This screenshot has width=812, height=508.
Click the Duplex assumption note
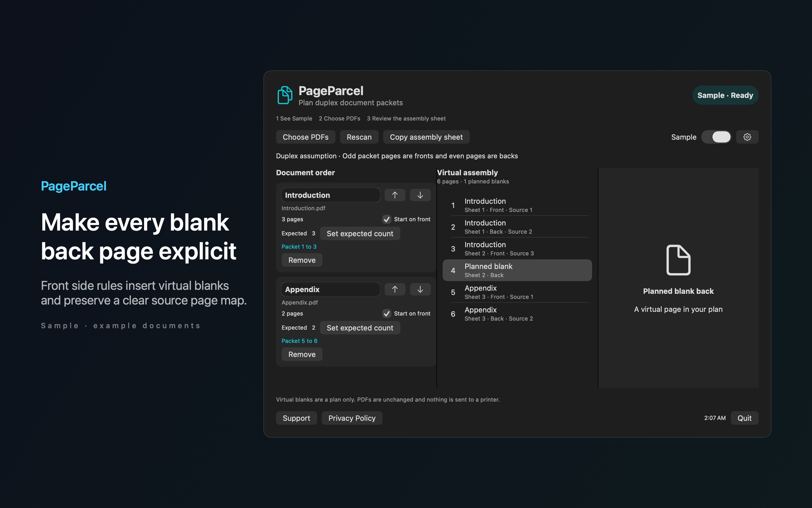pos(397,156)
